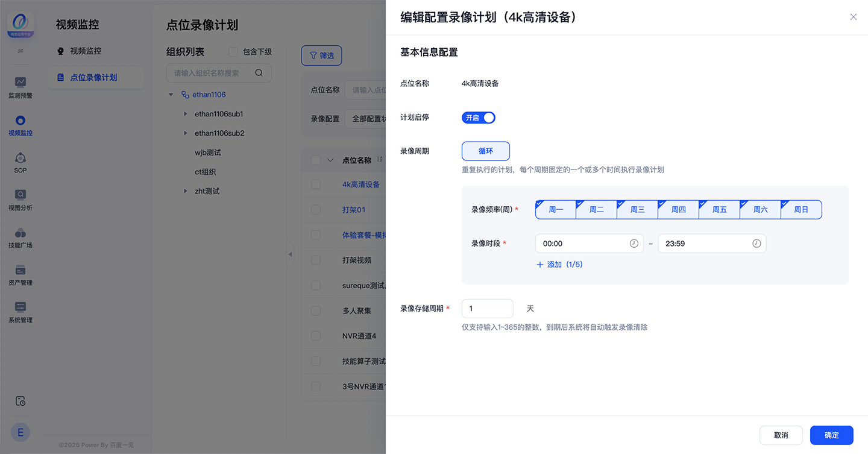
Task: Open 视图分析 sidebar module
Action: [20, 200]
